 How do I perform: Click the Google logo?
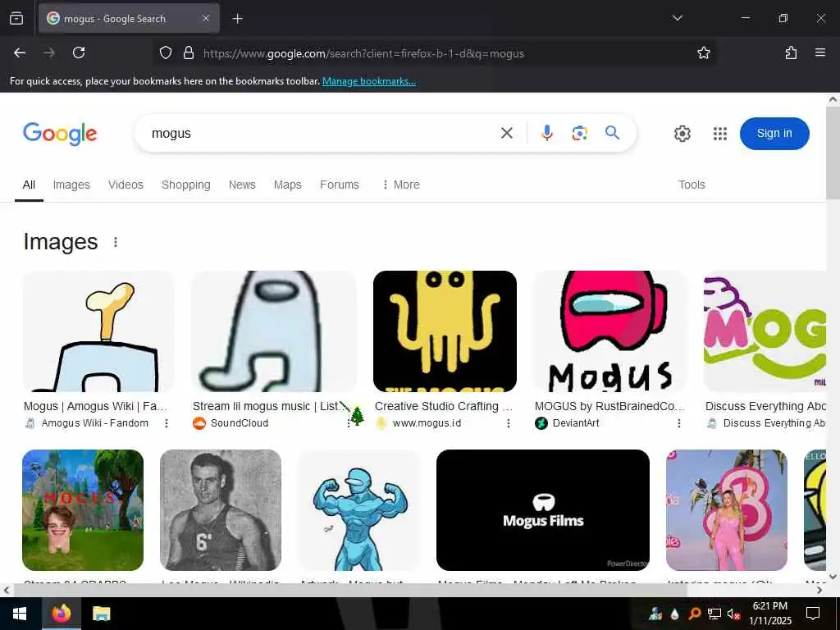point(60,134)
